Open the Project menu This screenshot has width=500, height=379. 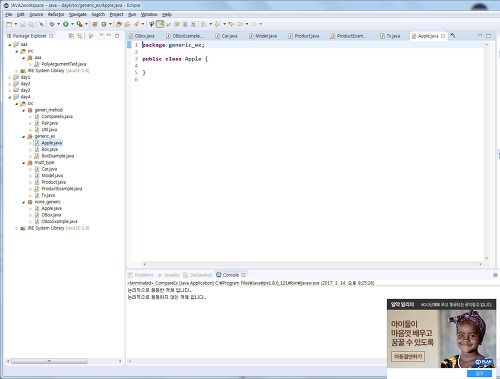pyautogui.click(x=116, y=15)
